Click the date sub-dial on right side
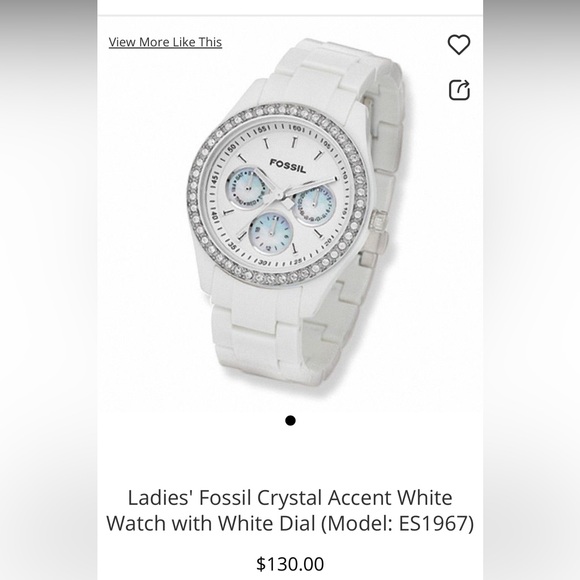580x580 pixels. click(313, 204)
